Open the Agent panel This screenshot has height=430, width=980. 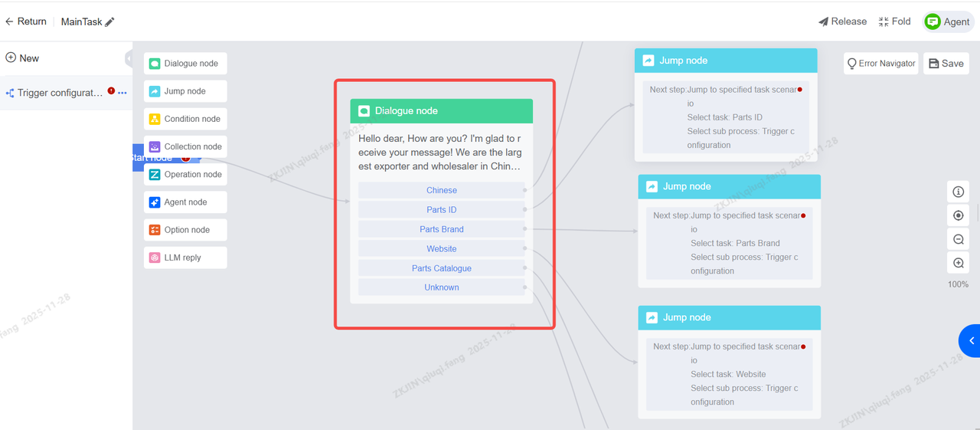tap(948, 21)
